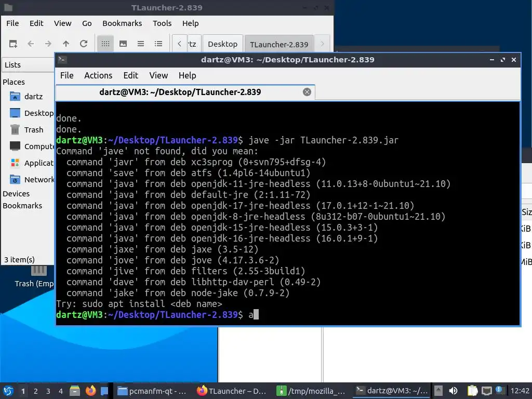Switch to virtual desktop 3
Image resolution: width=532 pixels, height=399 pixels.
48,391
